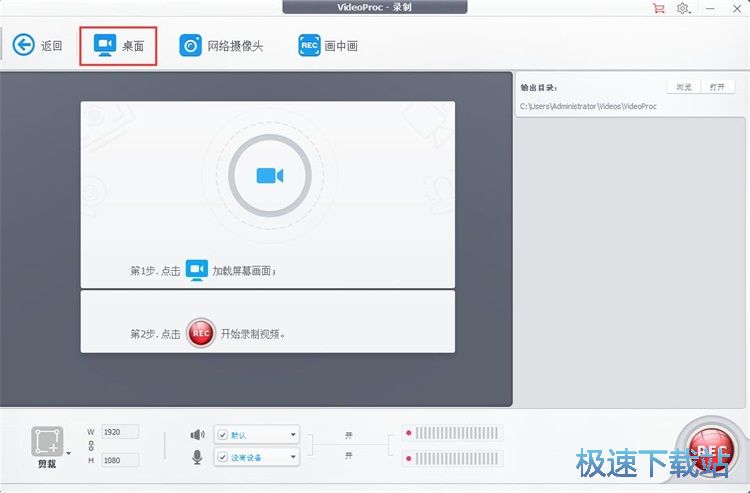Toggle the microphone 没有设备 checkbox

point(223,457)
